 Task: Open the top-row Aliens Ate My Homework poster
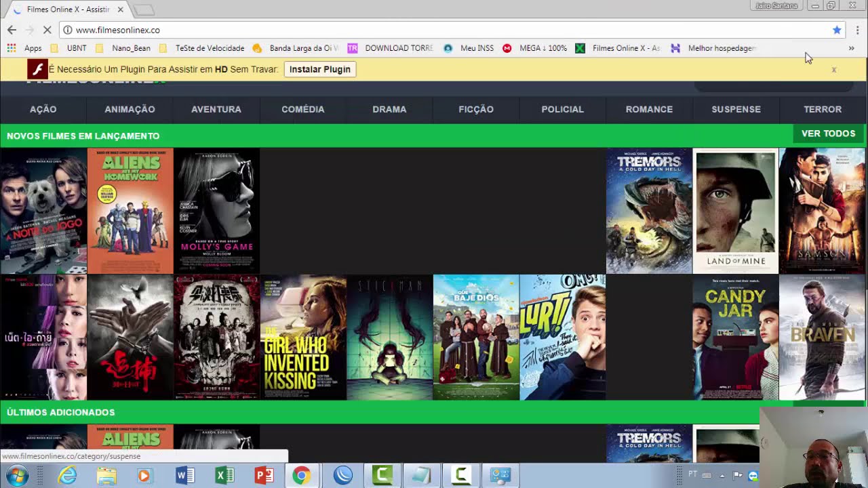coord(130,211)
